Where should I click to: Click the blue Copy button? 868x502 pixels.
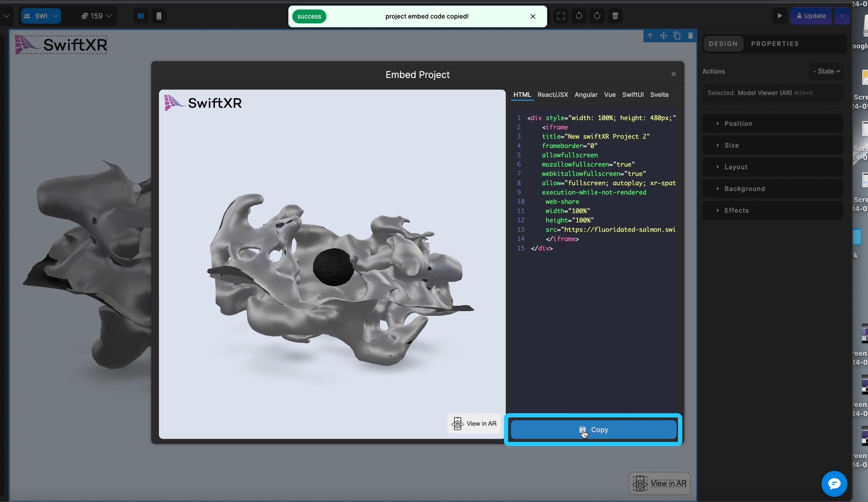click(593, 430)
